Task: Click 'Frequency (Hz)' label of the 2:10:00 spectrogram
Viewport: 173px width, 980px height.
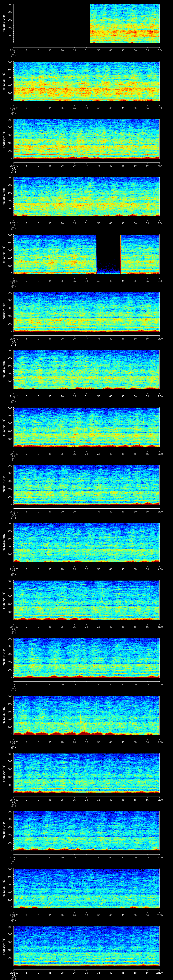Action: pyautogui.click(x=4, y=370)
